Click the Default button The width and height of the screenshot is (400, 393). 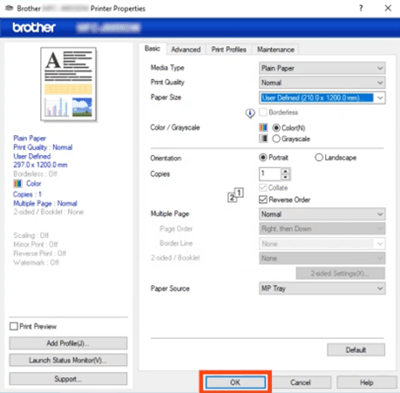click(356, 350)
